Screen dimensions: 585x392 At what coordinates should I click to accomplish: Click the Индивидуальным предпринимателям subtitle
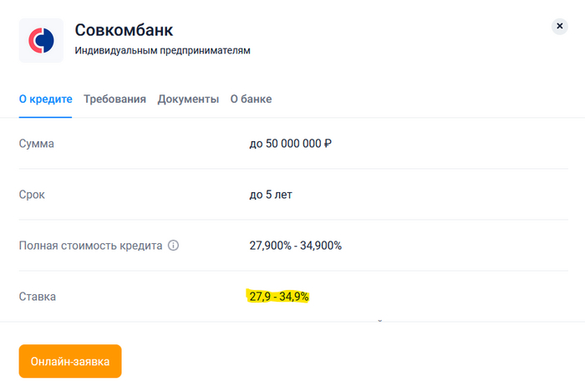point(162,51)
